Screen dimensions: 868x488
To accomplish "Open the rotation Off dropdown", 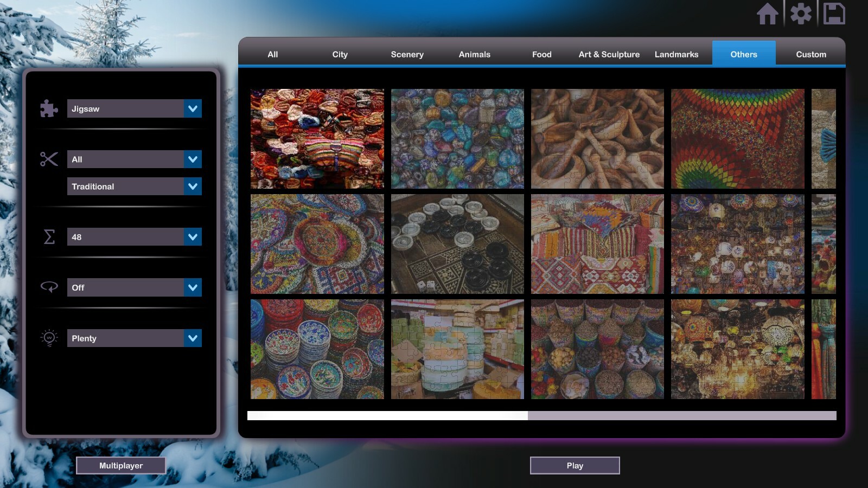I will tap(193, 287).
